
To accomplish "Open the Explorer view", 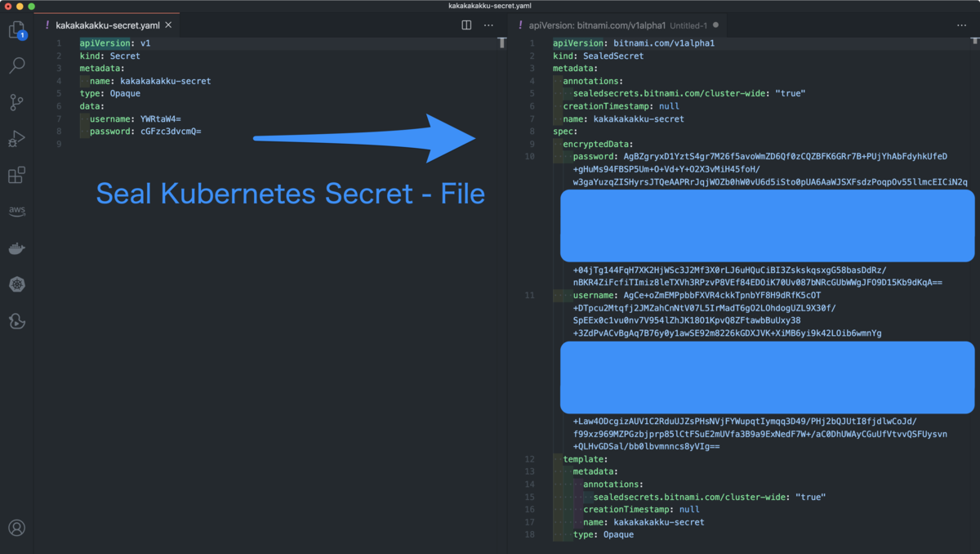I will pos(16,29).
